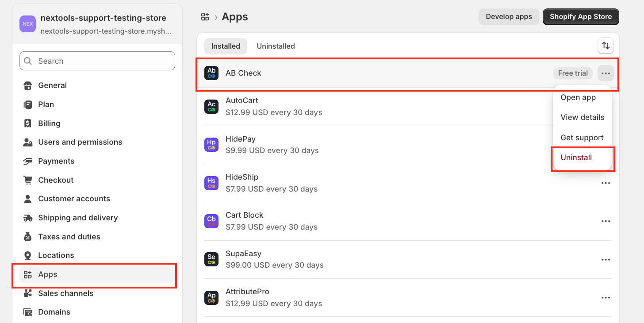Select Uninstall from the context menu
The width and height of the screenshot is (644, 323).
pyautogui.click(x=576, y=158)
